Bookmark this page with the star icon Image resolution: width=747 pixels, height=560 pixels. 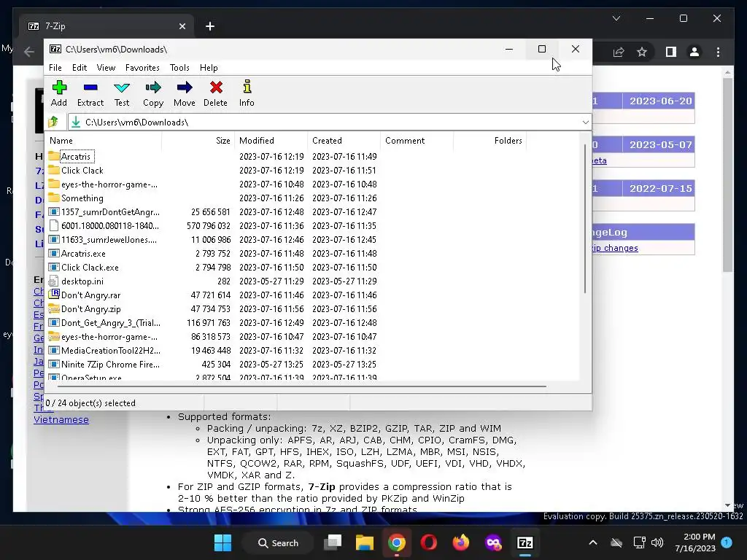tap(642, 52)
